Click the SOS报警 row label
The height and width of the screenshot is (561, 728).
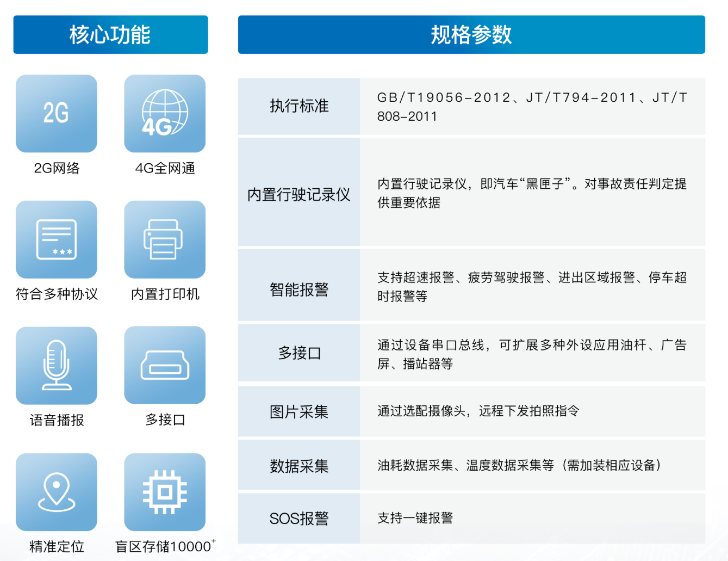pyautogui.click(x=299, y=519)
